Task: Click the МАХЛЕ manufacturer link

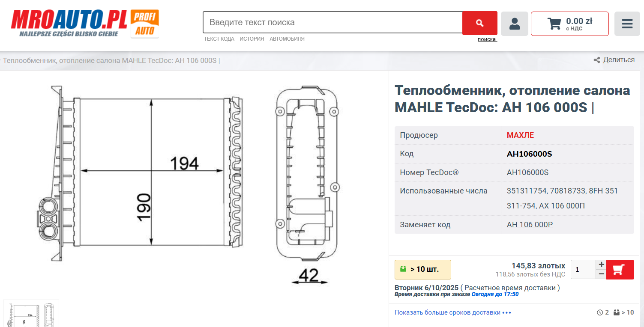Action: (520, 135)
